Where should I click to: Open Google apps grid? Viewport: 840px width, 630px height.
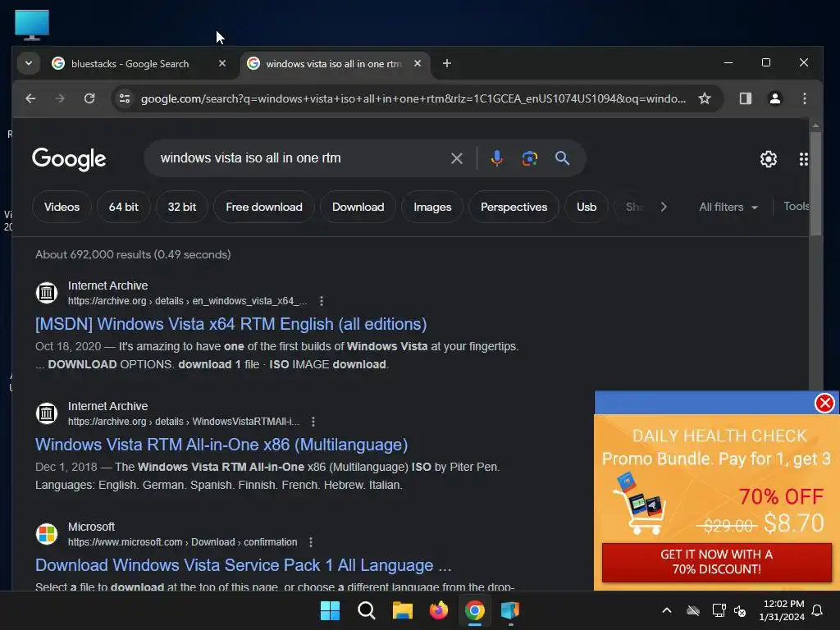pos(803,159)
